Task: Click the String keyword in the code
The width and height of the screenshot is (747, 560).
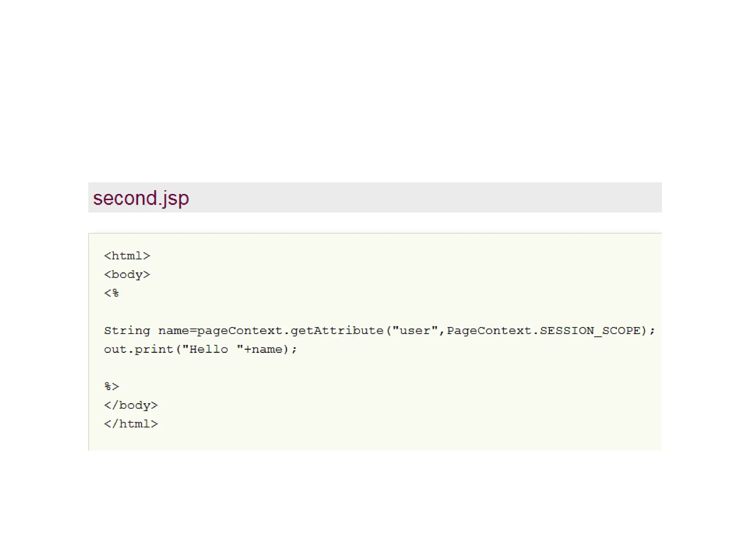Action: (127, 331)
